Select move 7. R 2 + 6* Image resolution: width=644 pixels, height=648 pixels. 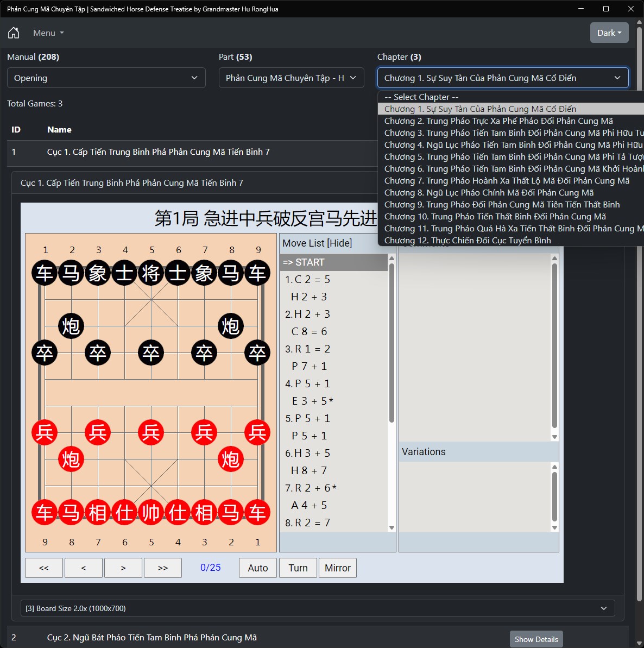point(334,488)
